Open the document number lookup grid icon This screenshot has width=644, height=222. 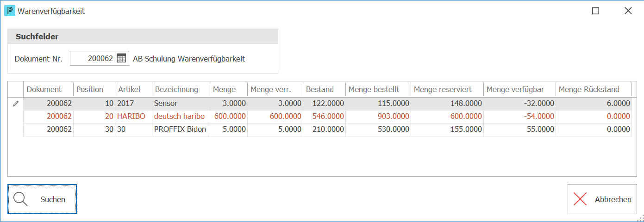121,58
